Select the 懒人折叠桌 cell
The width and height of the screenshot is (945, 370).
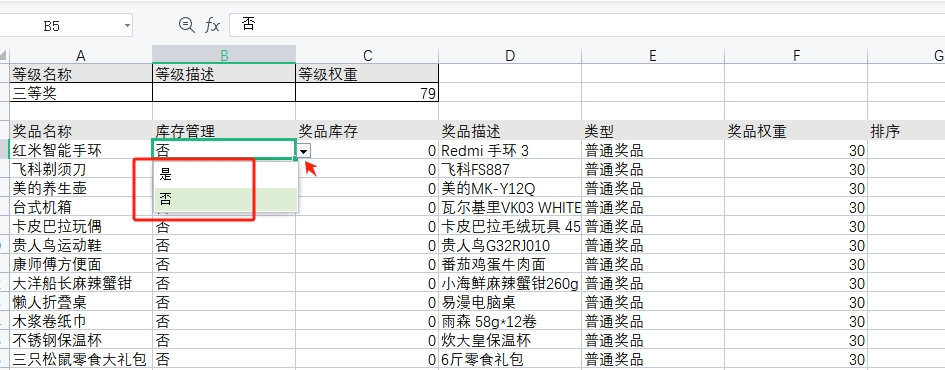(x=81, y=302)
